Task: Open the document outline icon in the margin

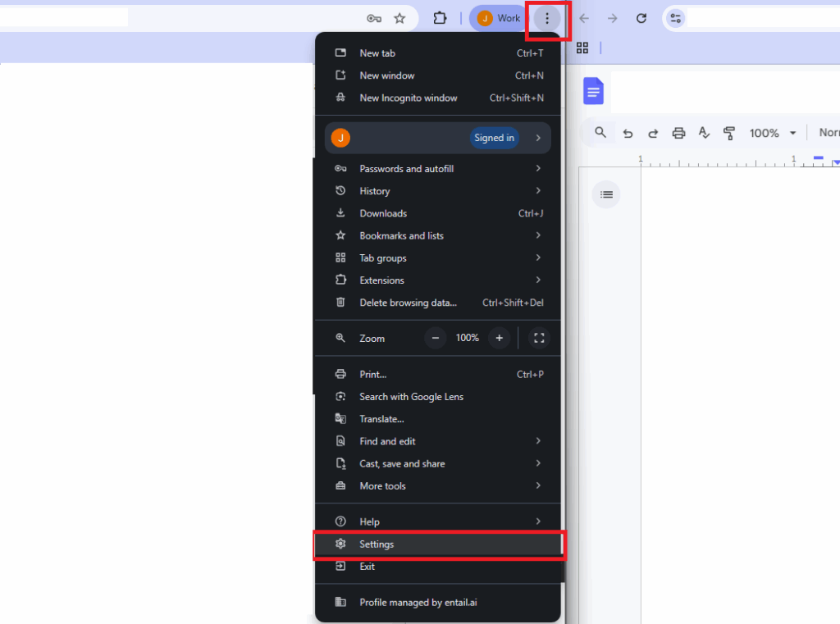Action: 606,194
